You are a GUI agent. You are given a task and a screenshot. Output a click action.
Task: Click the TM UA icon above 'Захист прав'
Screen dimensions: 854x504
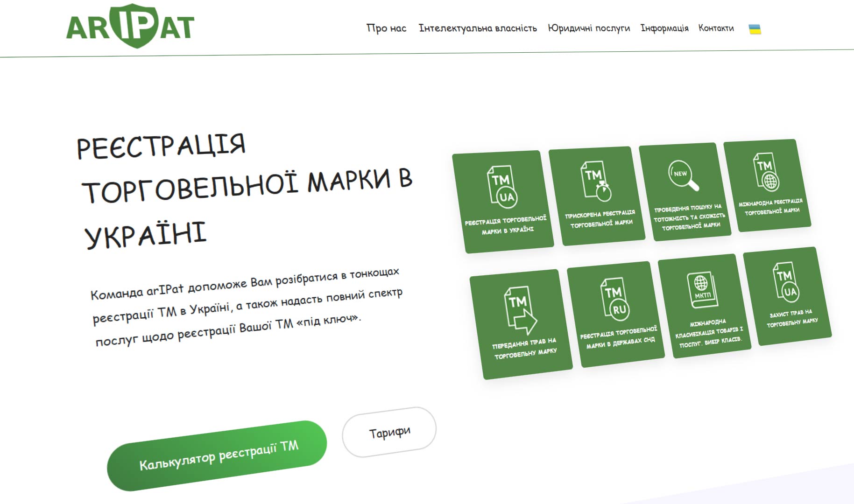[786, 281]
